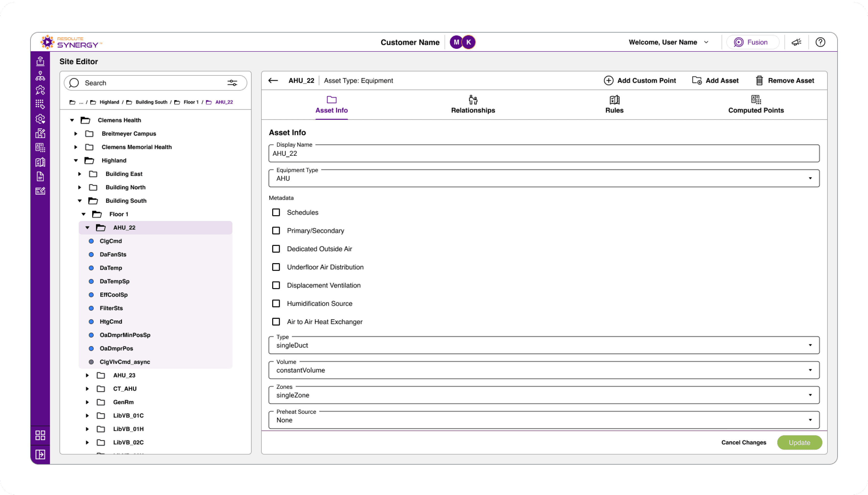
Task: Enable the Schedules checkbox
Action: pos(276,213)
